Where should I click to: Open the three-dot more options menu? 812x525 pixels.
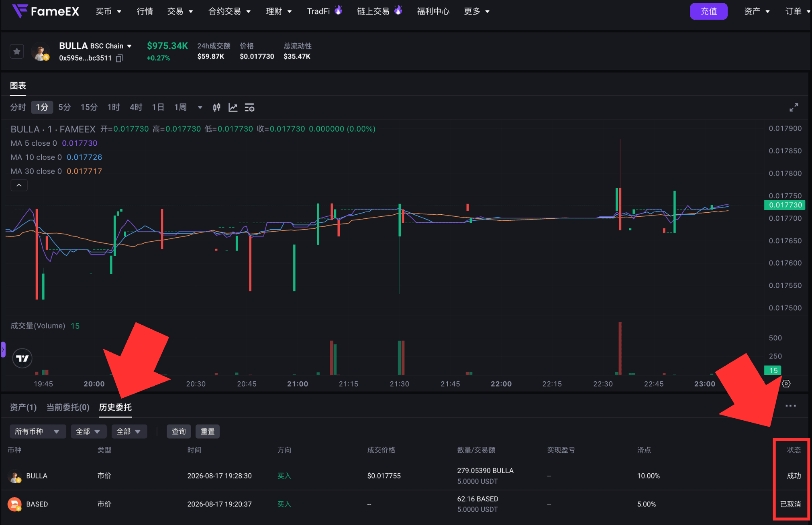791,406
